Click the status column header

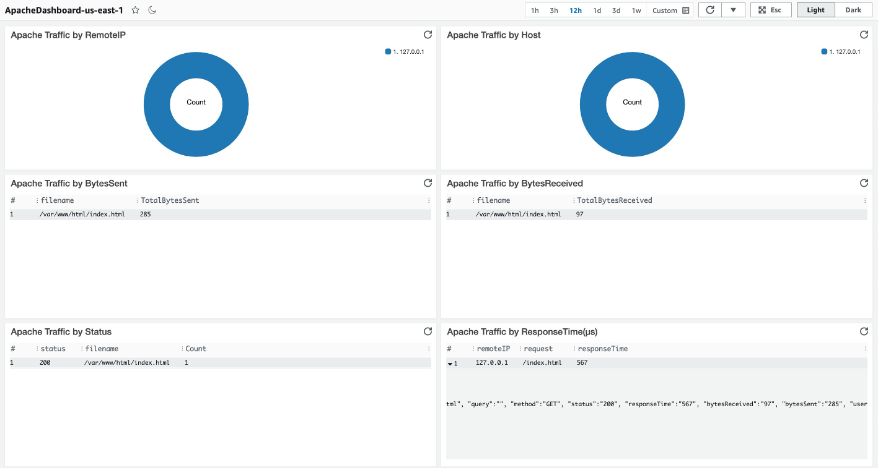tap(53, 349)
